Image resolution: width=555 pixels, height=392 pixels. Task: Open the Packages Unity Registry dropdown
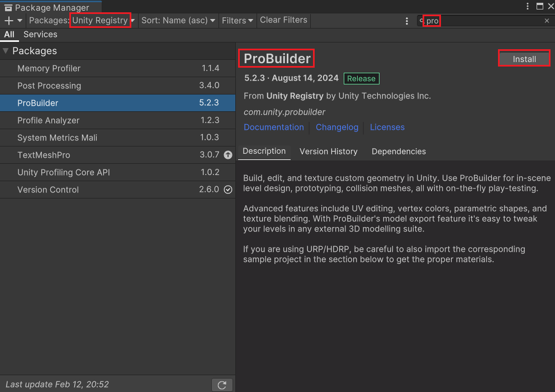(x=82, y=21)
